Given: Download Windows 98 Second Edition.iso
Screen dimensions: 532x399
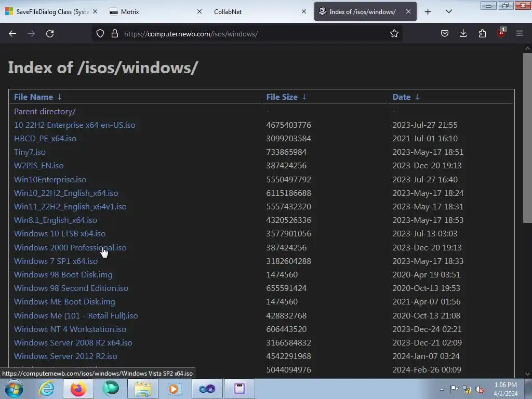Looking at the screenshot, I should click(71, 288).
